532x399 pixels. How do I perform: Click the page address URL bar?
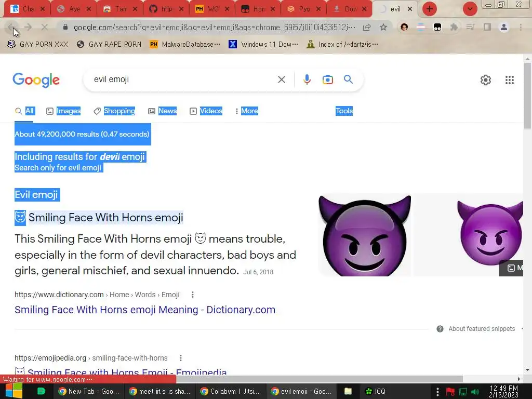tap(214, 27)
